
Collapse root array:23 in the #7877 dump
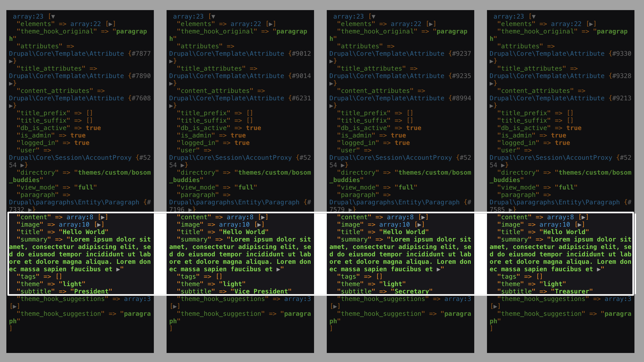point(53,16)
